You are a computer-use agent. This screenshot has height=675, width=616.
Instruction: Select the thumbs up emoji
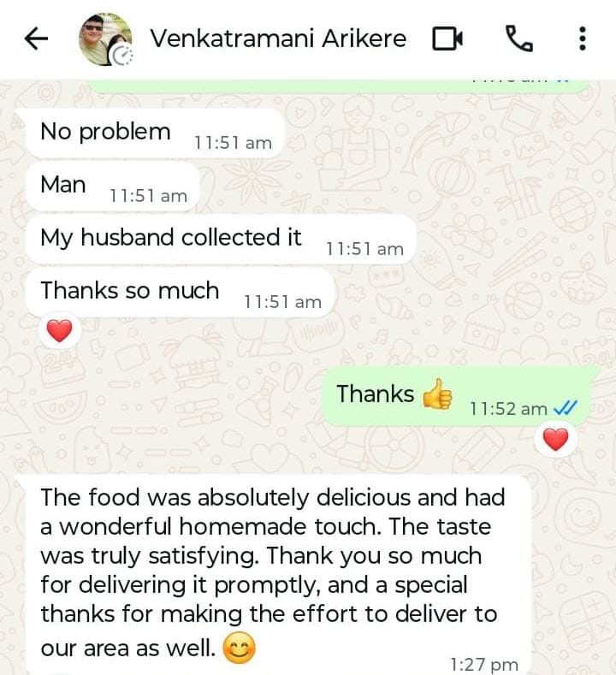[x=437, y=394]
